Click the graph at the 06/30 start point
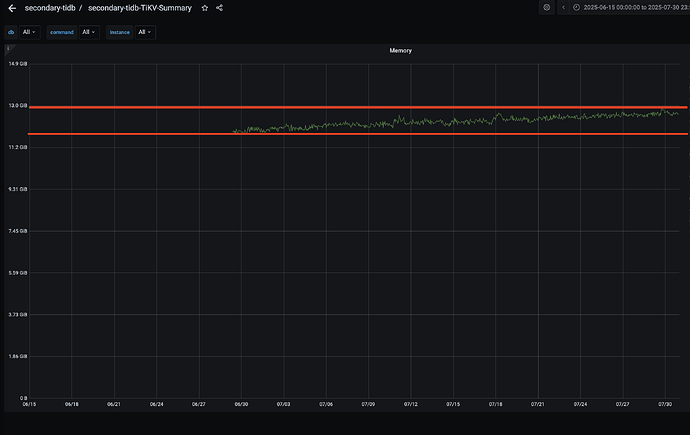 [235, 130]
